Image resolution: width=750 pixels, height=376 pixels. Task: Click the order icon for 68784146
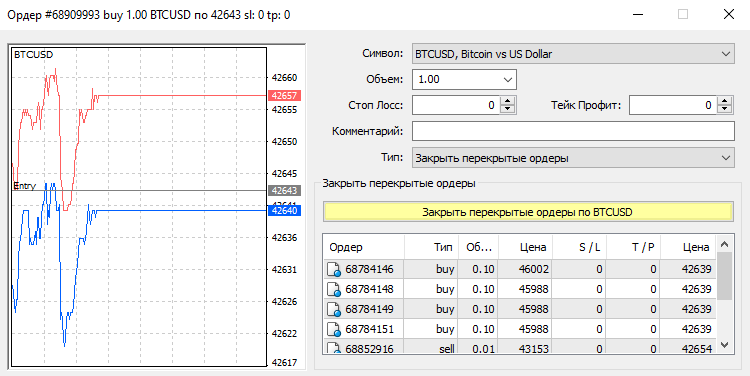coord(333,270)
